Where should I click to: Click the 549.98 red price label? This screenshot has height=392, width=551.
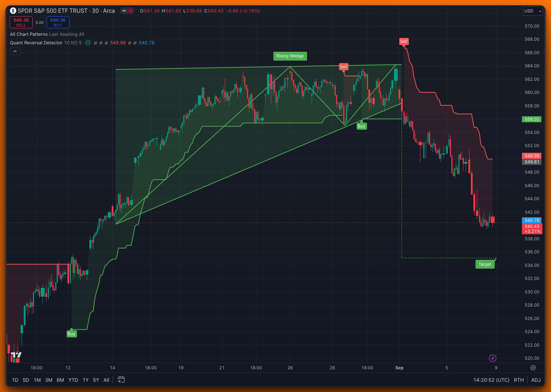coord(532,156)
